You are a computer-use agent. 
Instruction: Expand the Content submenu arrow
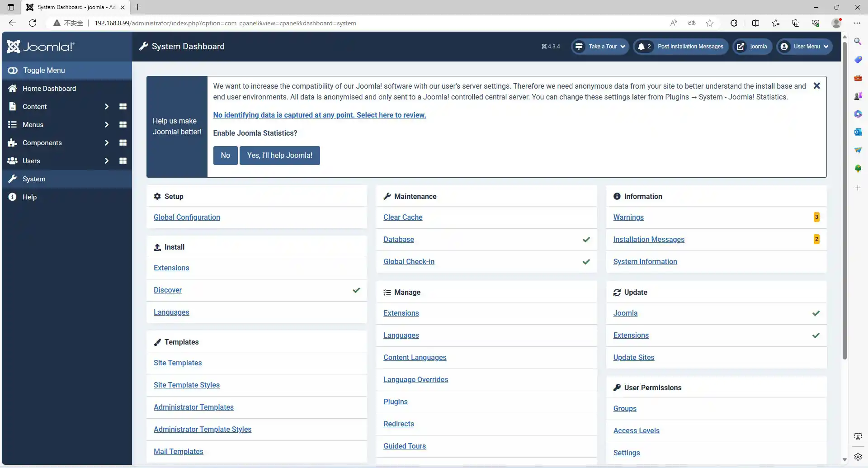pos(106,107)
